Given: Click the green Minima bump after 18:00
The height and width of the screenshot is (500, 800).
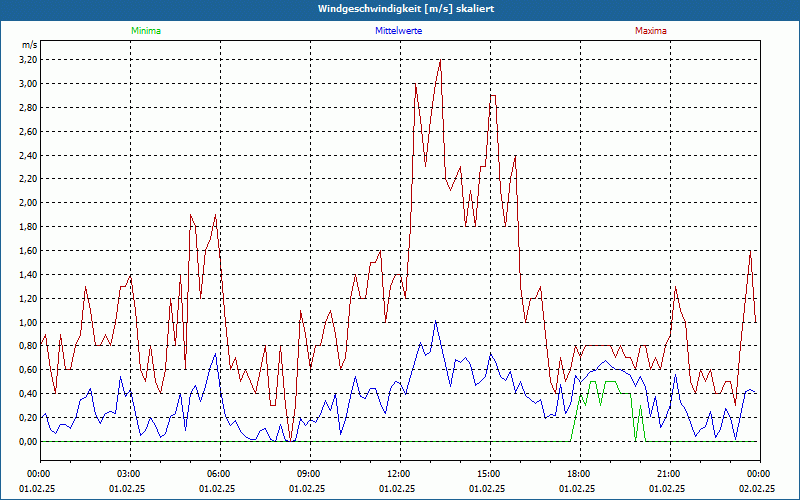Looking at the screenshot, I should pos(608,411).
